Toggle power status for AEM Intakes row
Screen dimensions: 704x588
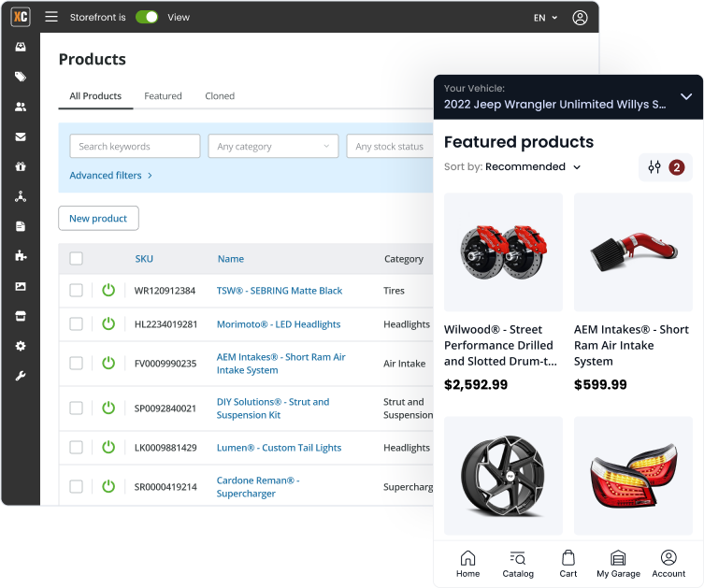(x=108, y=363)
